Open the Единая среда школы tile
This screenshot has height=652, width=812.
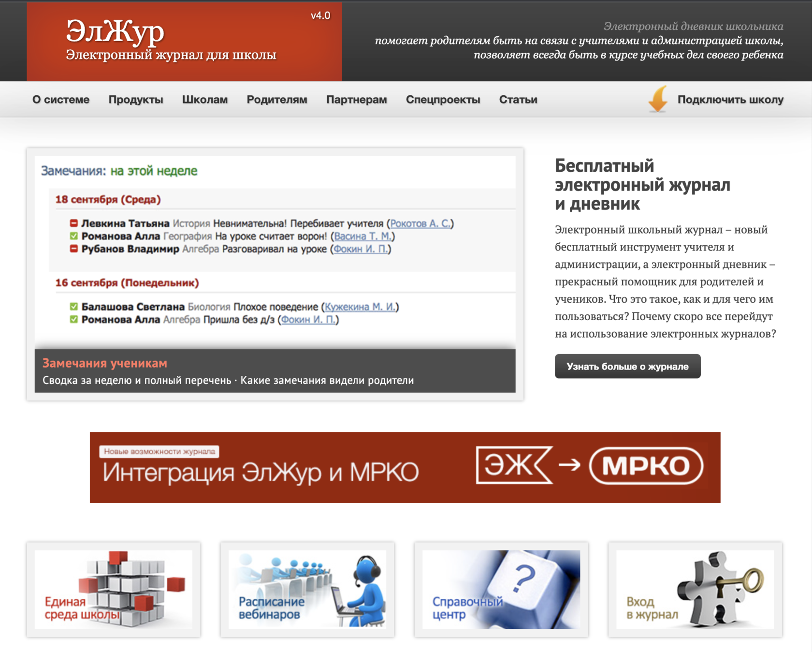pyautogui.click(x=114, y=589)
